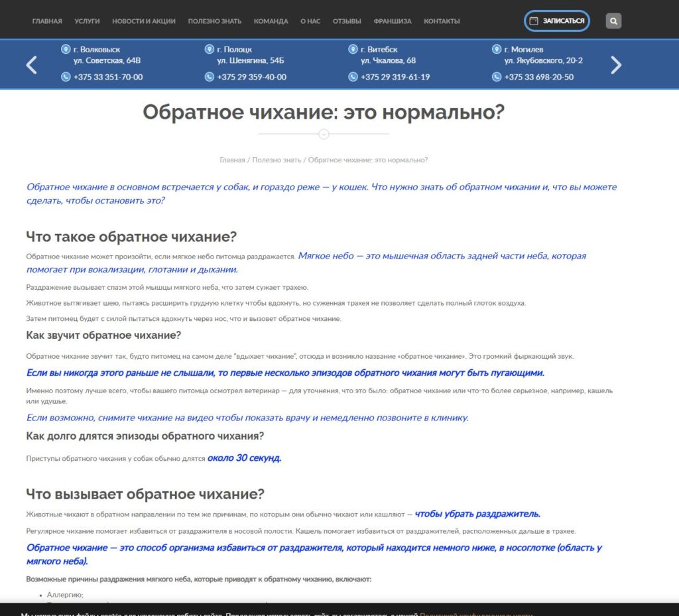Screen dimensions: 679x616
Task: Click heading Как долго длятся эпизоды обратного чихания?
Action: click(145, 436)
